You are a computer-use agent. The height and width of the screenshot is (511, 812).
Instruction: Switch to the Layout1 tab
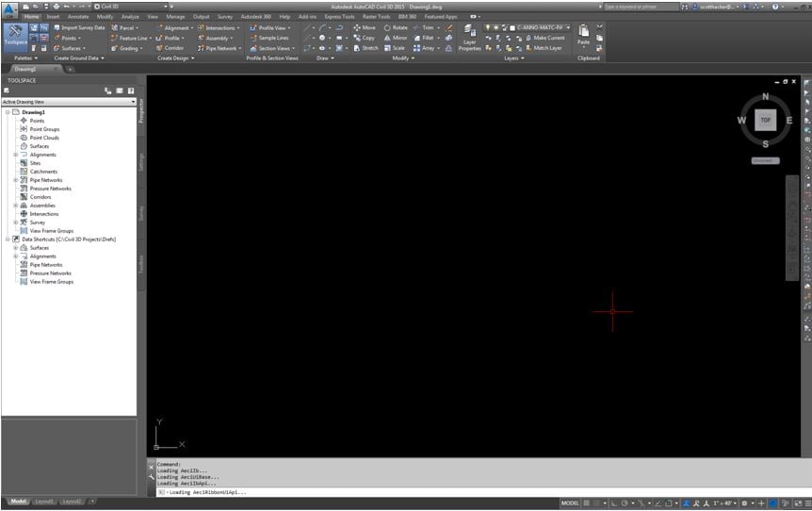(x=44, y=502)
